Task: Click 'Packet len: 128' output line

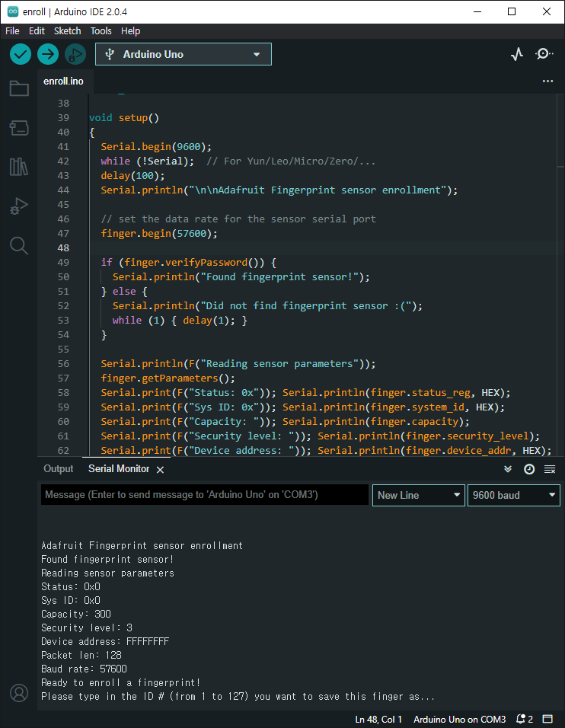Action: [x=81, y=656]
